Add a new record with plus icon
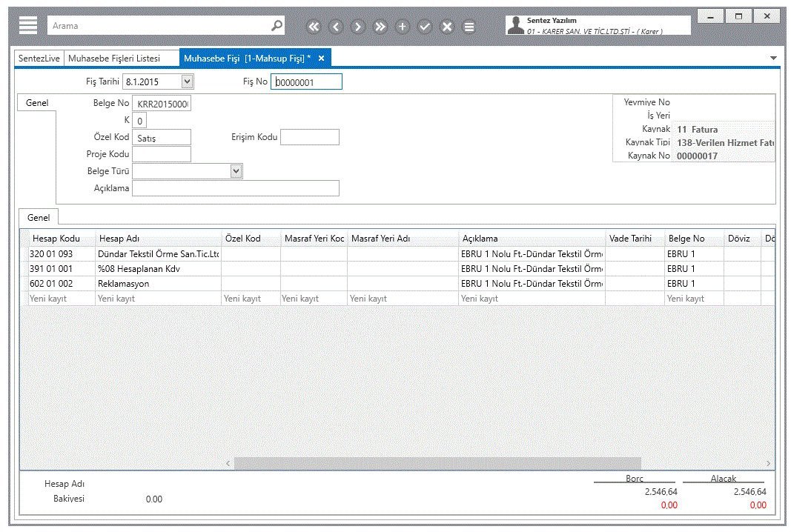 [402, 27]
